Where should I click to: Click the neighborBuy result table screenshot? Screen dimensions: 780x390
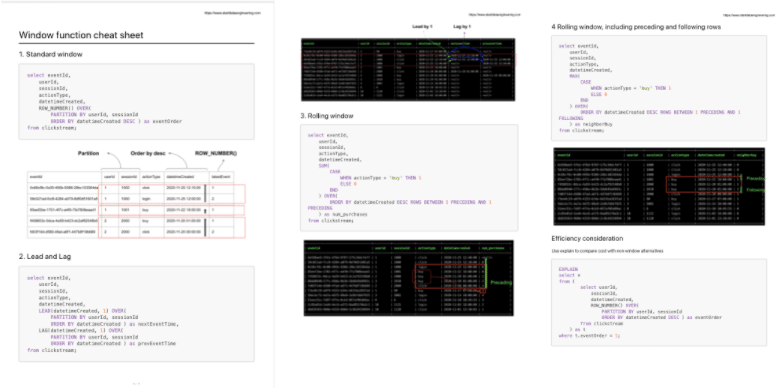click(660, 187)
